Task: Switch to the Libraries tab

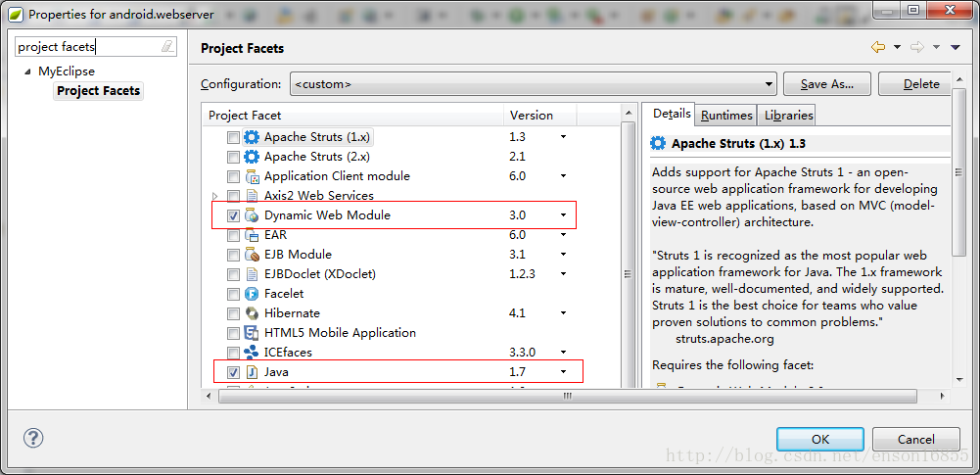Action: (789, 115)
